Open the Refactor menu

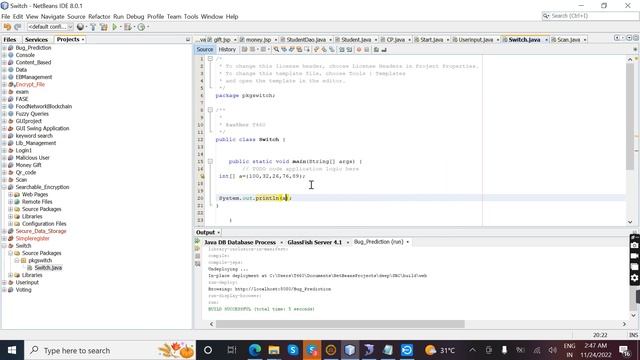tap(99, 17)
